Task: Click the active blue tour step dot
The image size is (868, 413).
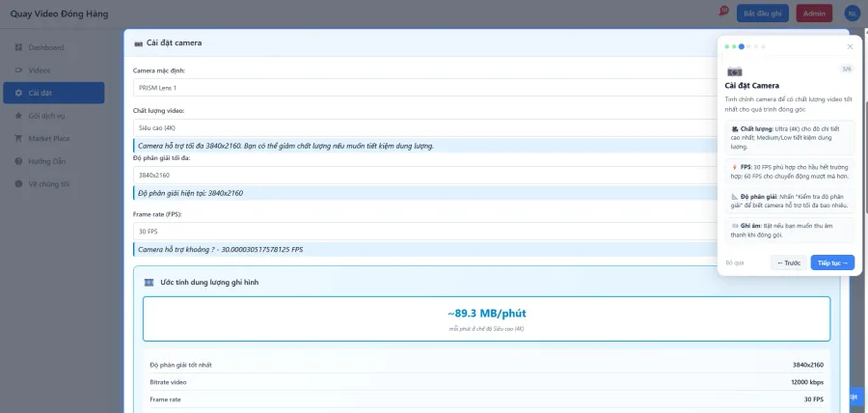Action: tap(742, 46)
